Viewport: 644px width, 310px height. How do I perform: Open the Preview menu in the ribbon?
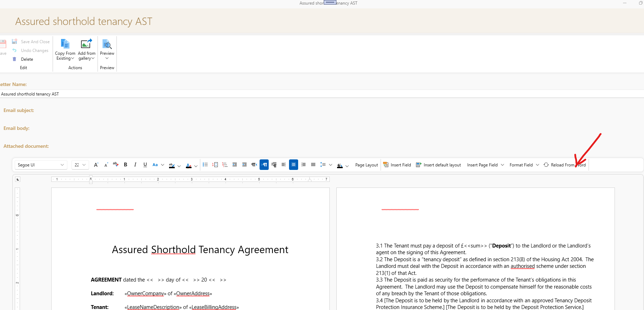107,49
